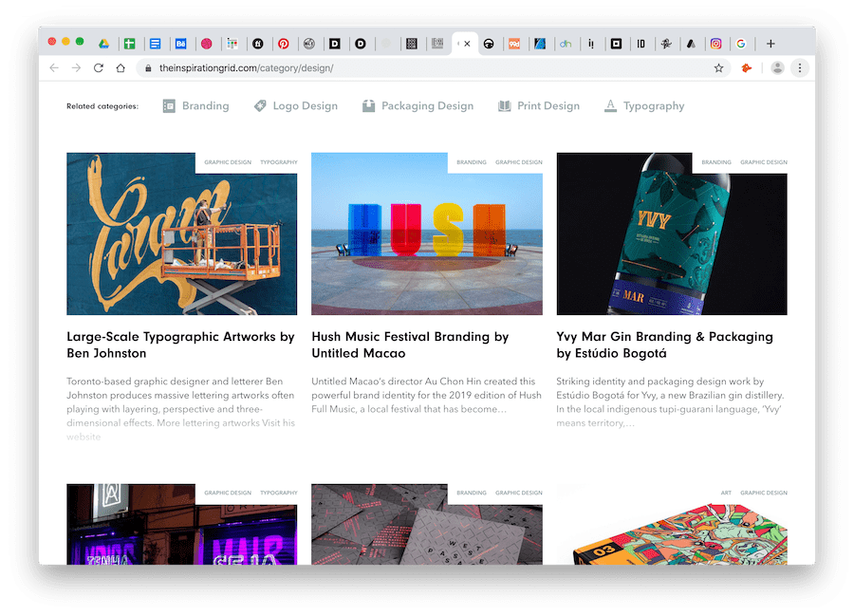This screenshot has height=616, width=854.
Task: Click Graphic Design tag on Yvy card
Action: pyautogui.click(x=764, y=162)
